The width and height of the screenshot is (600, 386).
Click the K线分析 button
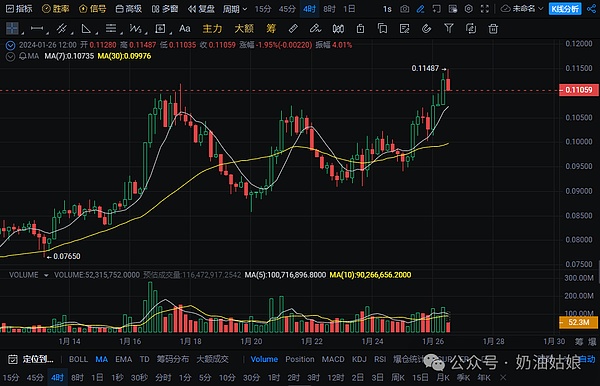565,9
